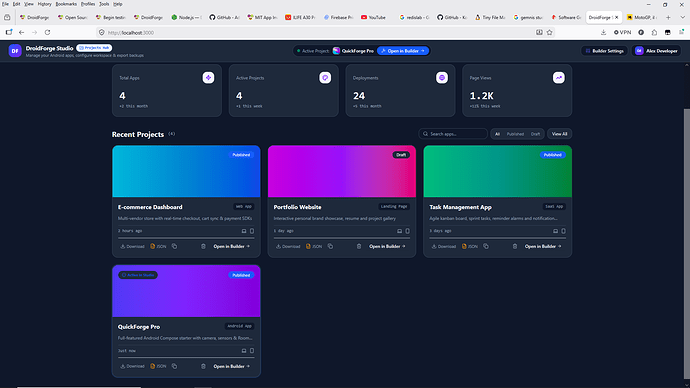
Task: Switch to the Firebase browser tab
Action: pyautogui.click(x=338, y=18)
